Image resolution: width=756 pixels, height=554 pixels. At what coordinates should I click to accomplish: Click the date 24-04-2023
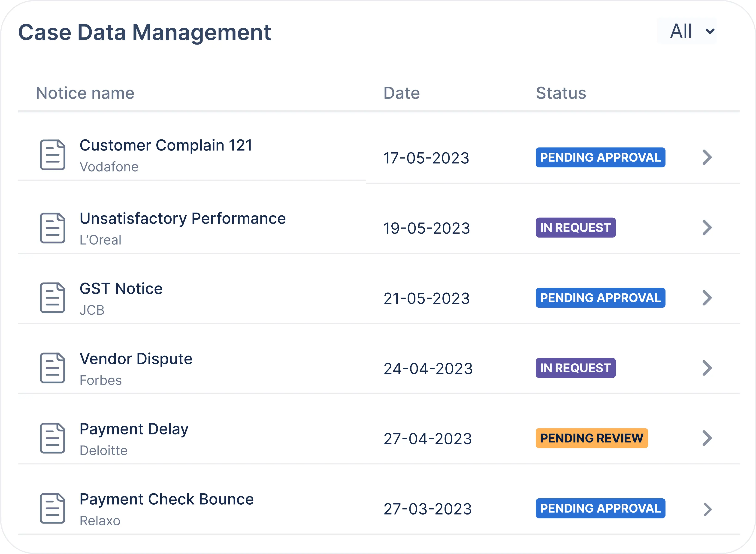click(x=428, y=368)
